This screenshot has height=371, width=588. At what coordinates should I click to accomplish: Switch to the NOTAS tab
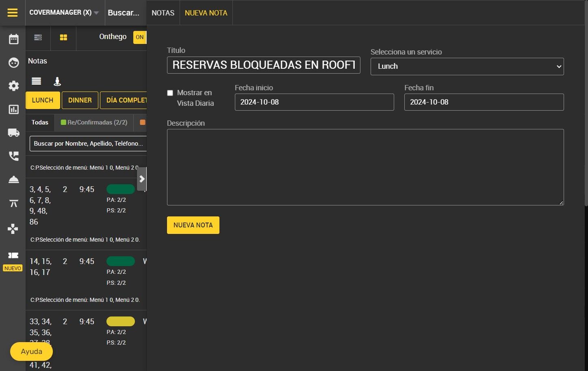click(x=163, y=13)
